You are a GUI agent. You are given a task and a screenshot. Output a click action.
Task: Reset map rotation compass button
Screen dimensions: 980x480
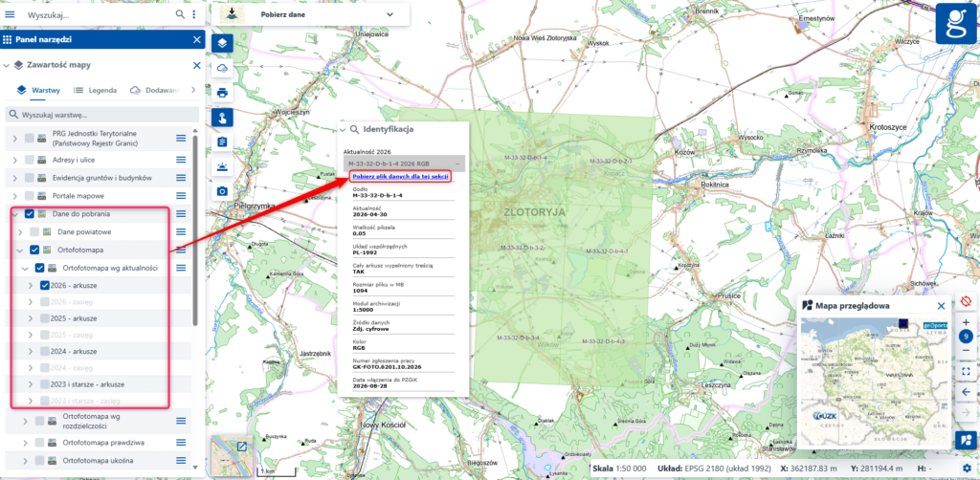(x=967, y=302)
